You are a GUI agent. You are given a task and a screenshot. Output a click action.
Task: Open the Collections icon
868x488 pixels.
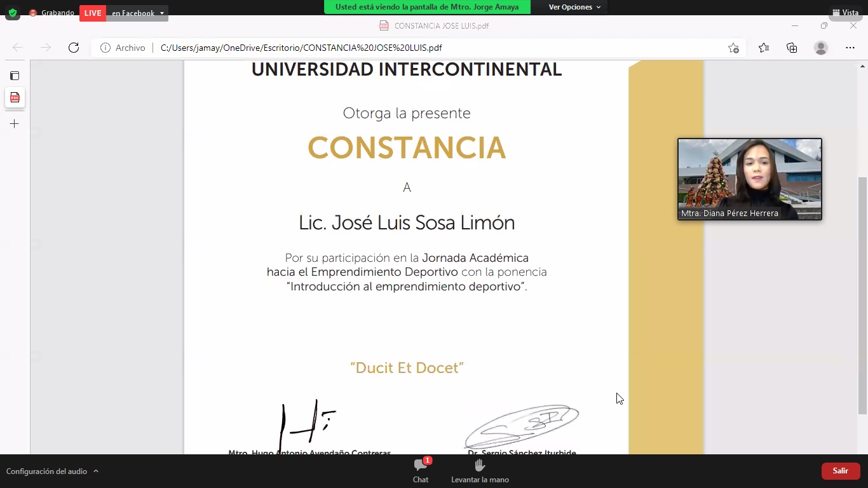[792, 48]
